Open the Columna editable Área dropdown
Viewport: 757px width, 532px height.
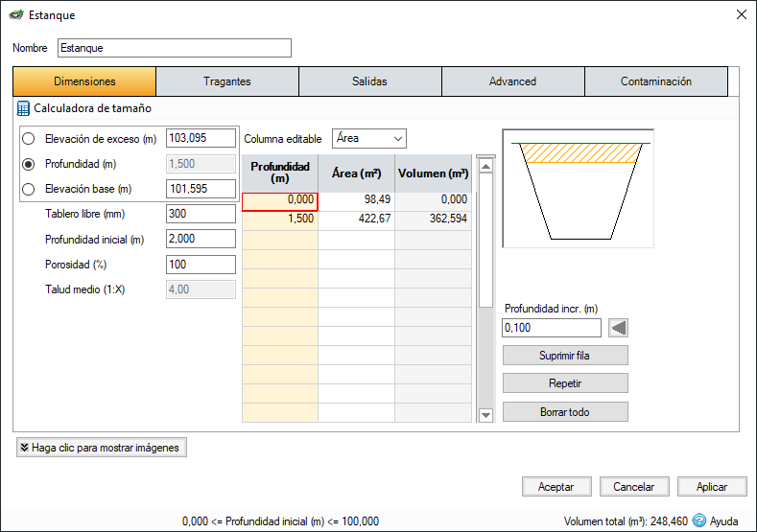pyautogui.click(x=369, y=138)
